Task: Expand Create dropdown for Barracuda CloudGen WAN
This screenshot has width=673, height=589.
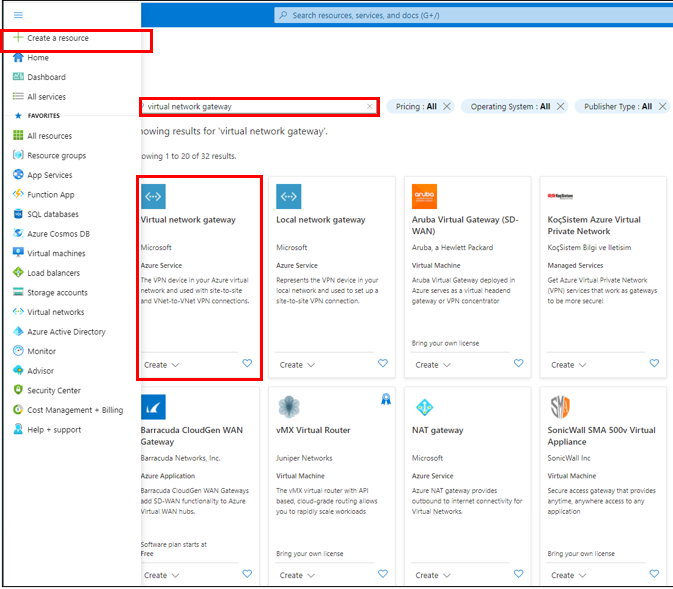Action: point(162,575)
